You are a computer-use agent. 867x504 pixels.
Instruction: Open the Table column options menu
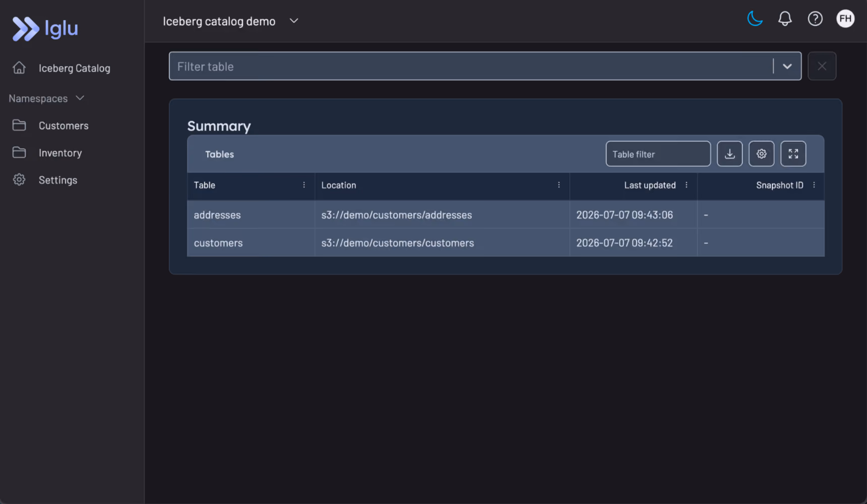click(304, 185)
